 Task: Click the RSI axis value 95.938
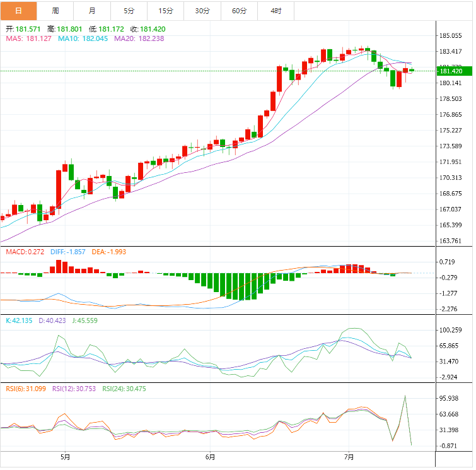coord(449,399)
